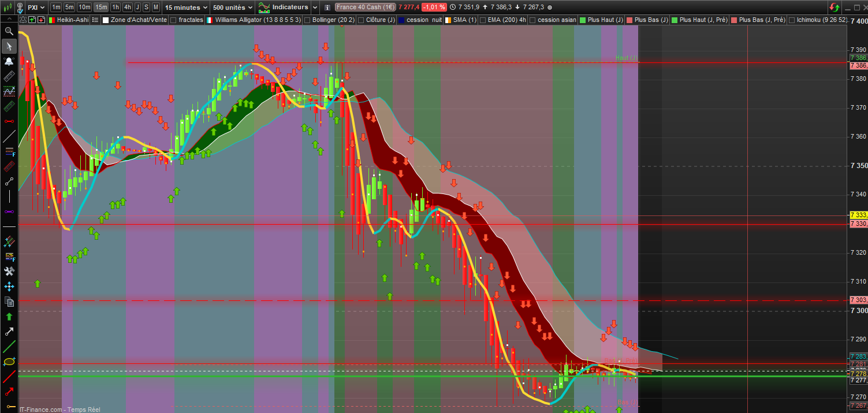Image resolution: width=868 pixels, height=413 pixels.
Task: Click the red sell arrow icon
Action: coord(41,20)
